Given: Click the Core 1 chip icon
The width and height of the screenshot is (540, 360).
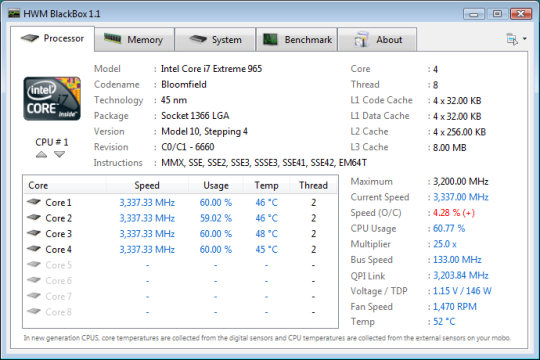Looking at the screenshot, I should tap(34, 202).
